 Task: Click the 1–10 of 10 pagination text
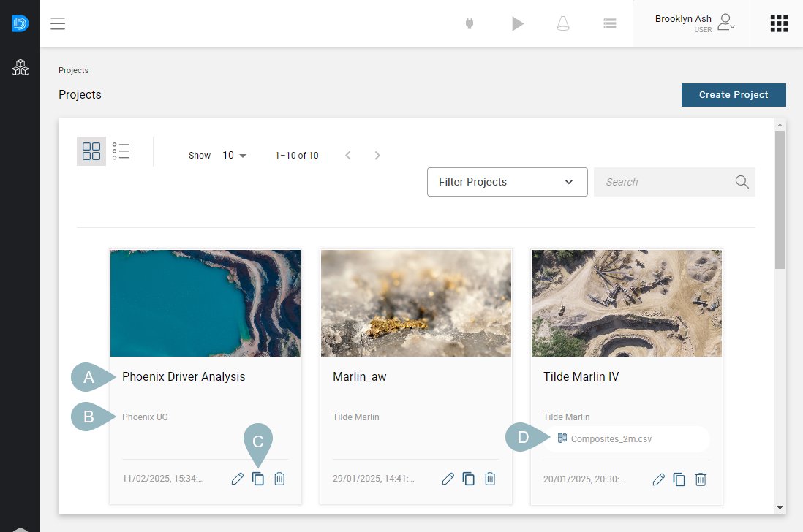(296, 156)
